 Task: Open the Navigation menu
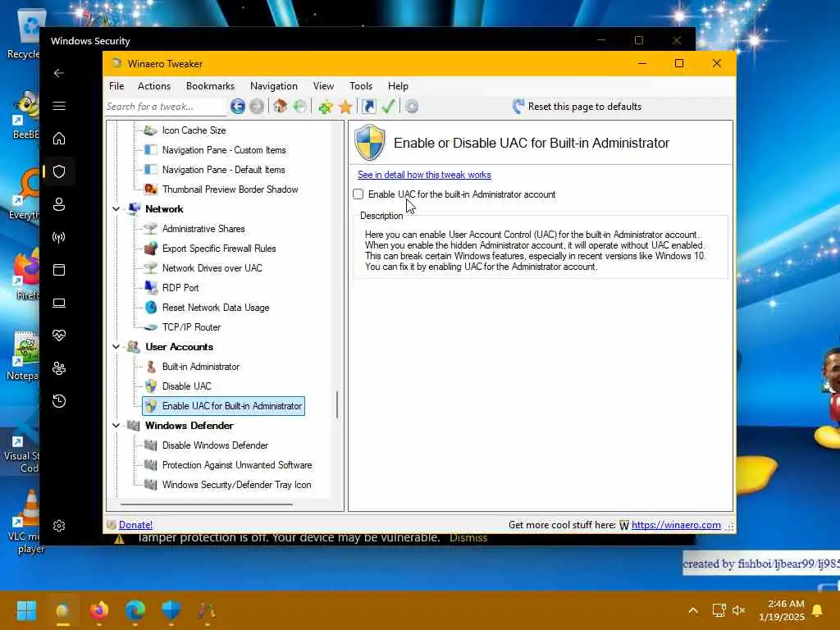(273, 85)
